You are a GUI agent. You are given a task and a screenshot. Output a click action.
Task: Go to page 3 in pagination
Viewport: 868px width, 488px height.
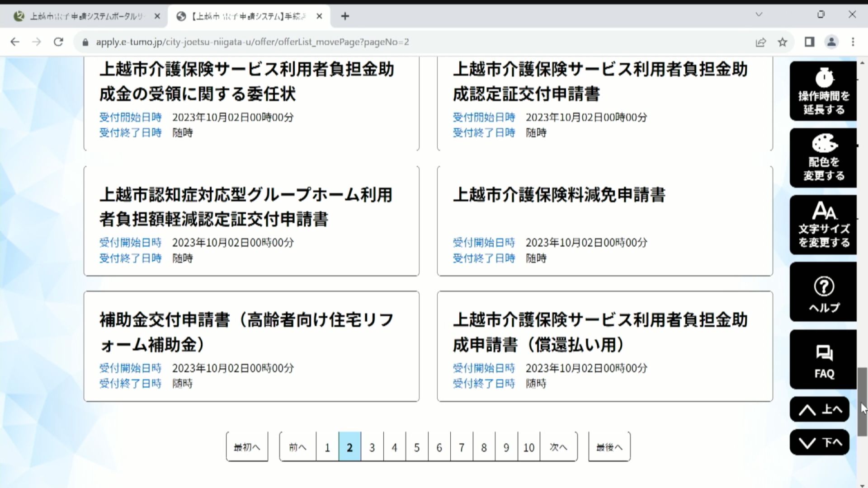(x=372, y=447)
